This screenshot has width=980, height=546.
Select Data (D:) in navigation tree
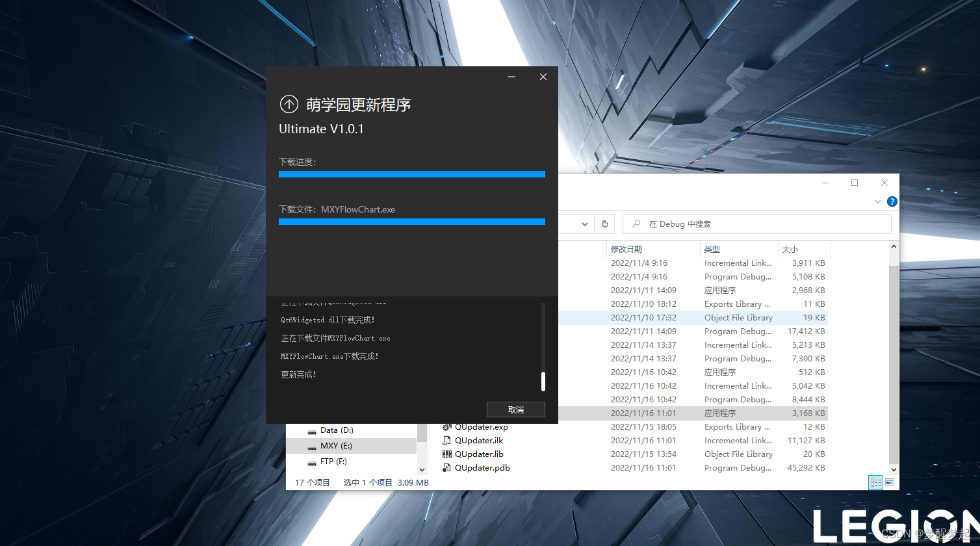[337, 430]
